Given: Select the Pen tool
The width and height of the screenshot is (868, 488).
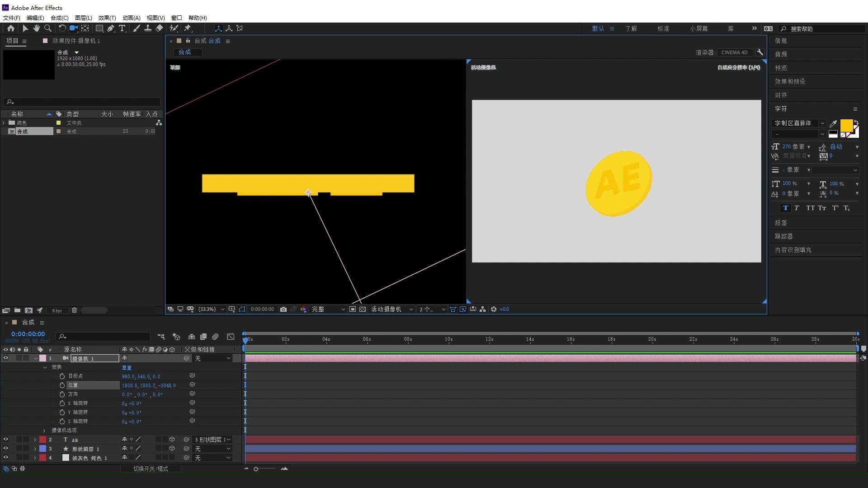Looking at the screenshot, I should tap(110, 28).
